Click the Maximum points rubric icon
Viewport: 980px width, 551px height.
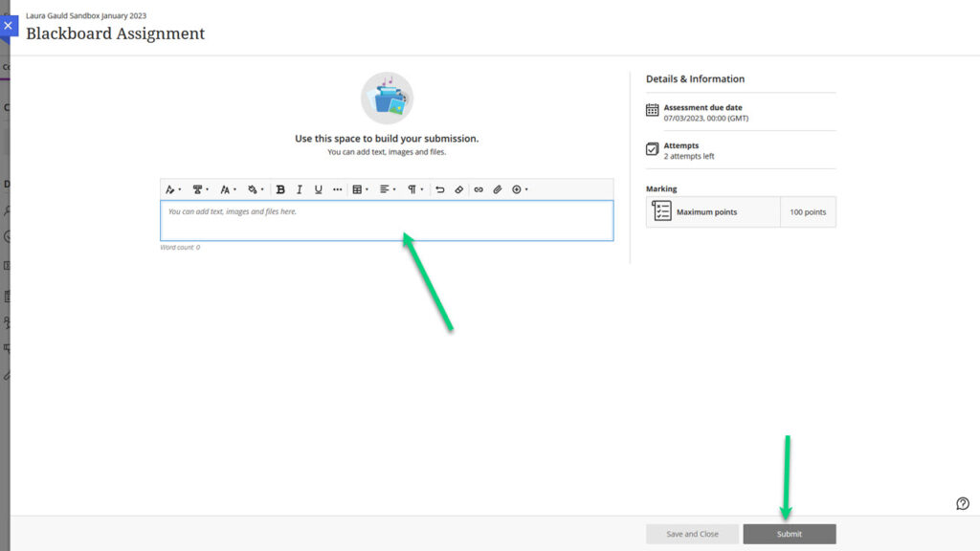tap(661, 210)
